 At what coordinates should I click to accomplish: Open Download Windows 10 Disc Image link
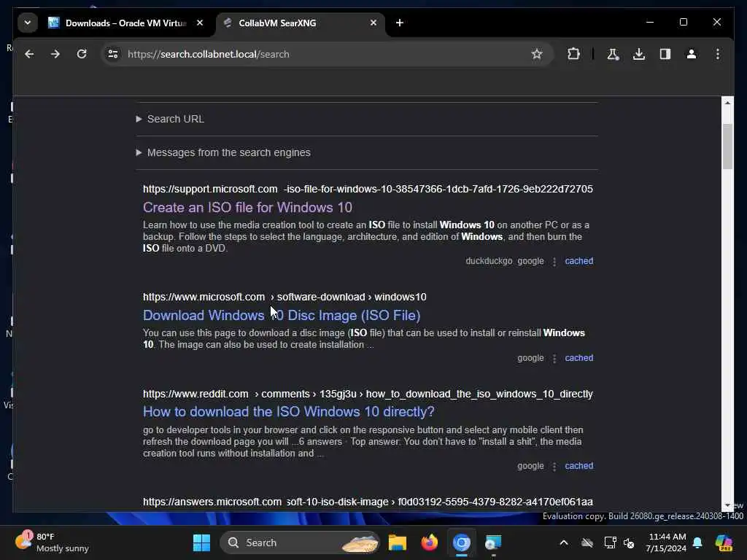[282, 315]
